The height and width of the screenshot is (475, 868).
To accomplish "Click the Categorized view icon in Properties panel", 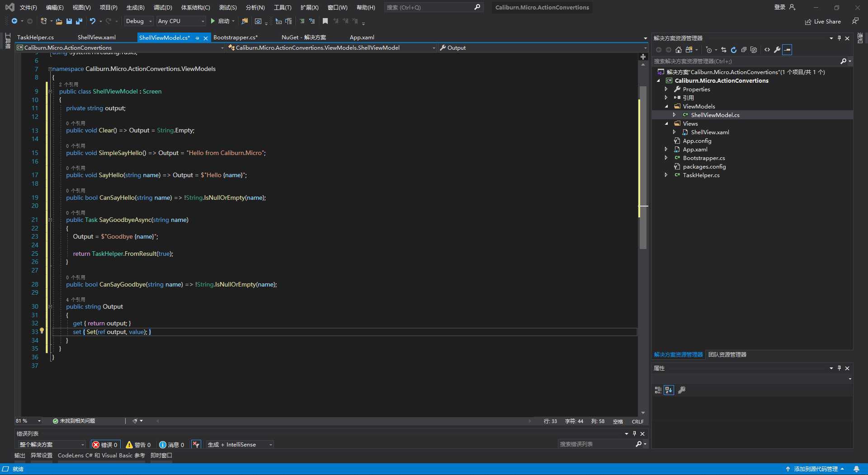I will point(658,390).
